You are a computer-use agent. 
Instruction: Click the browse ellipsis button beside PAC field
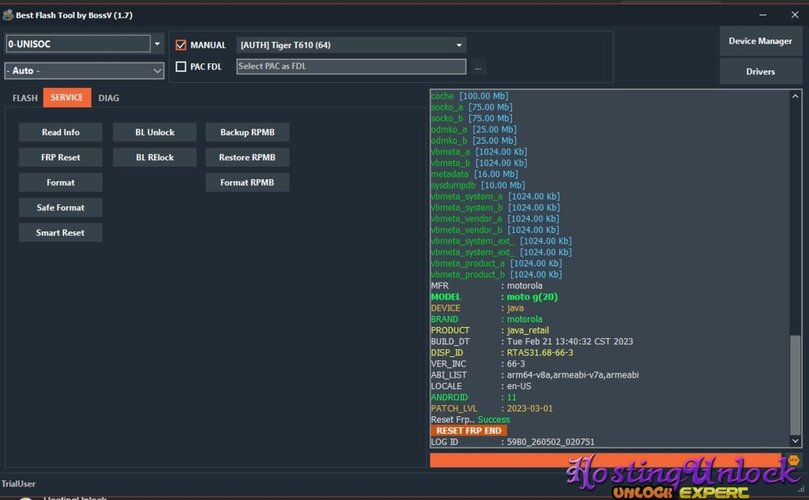pos(478,68)
